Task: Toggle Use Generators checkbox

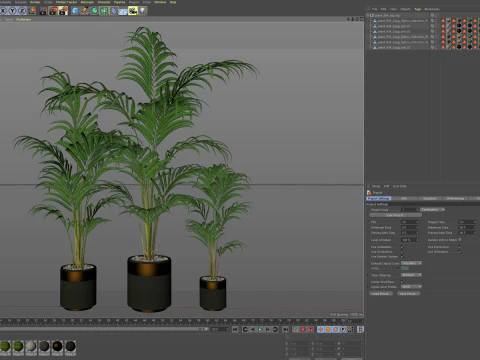Action: tap(402, 252)
